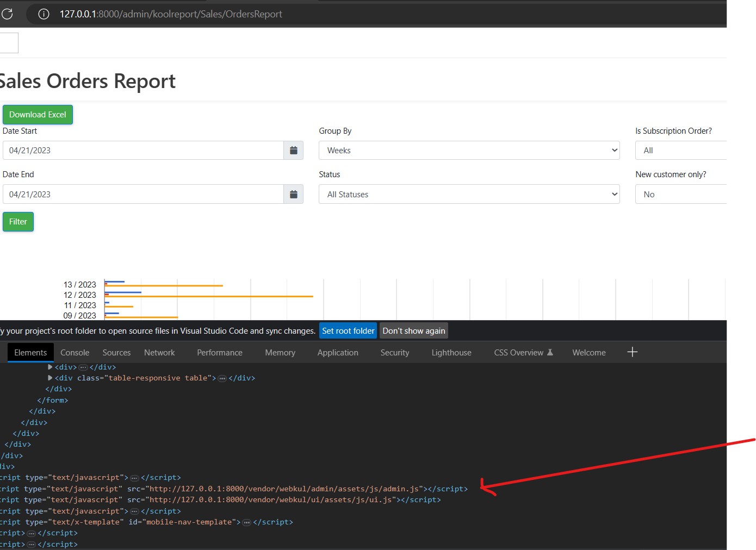Expand the table-responsive div node
The height and width of the screenshot is (550, 756).
pyautogui.click(x=50, y=378)
